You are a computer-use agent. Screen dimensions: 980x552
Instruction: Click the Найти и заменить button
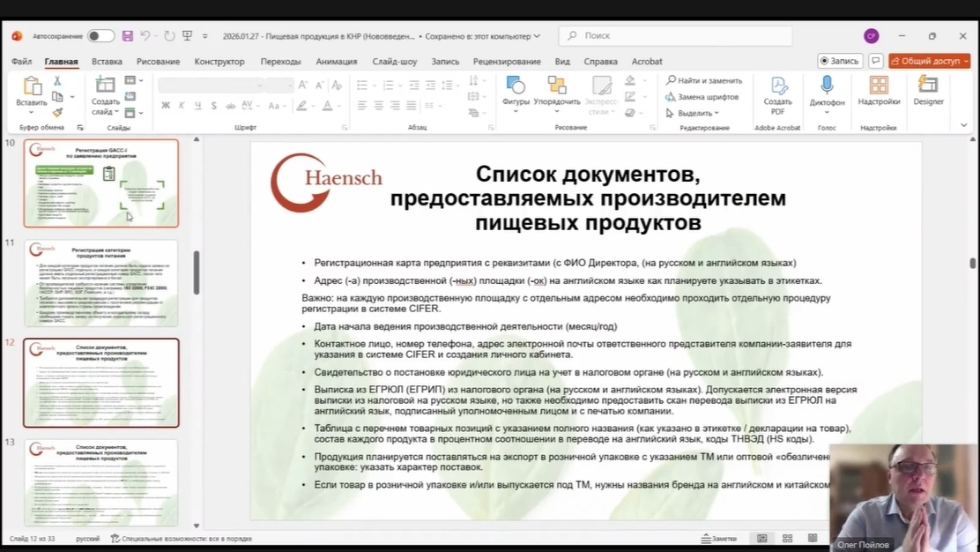[704, 80]
